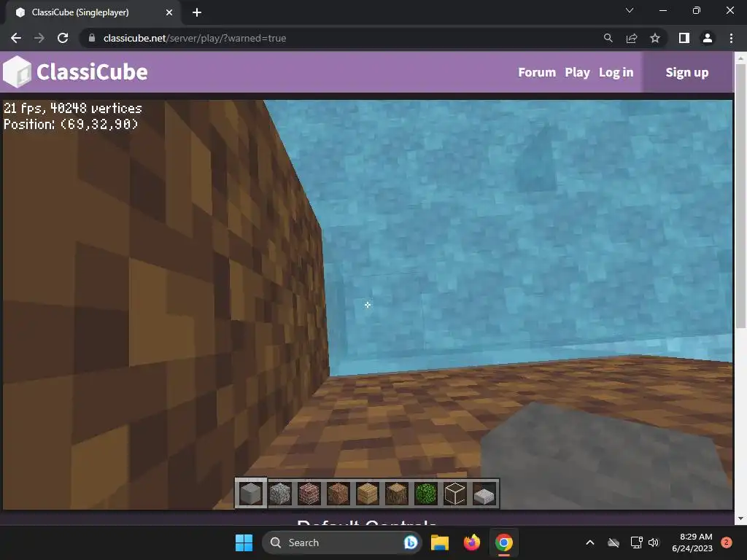Select the leaves block in hotbar
747x560 pixels.
pos(425,494)
